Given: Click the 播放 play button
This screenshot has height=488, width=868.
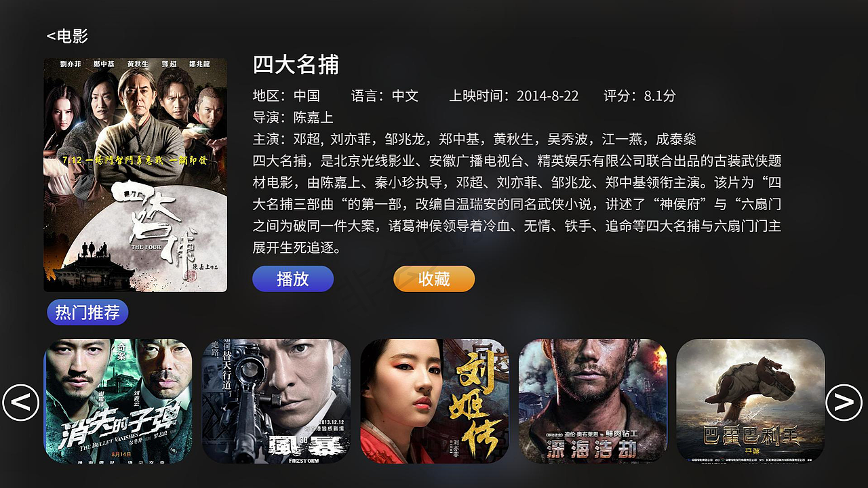Looking at the screenshot, I should pos(293,279).
